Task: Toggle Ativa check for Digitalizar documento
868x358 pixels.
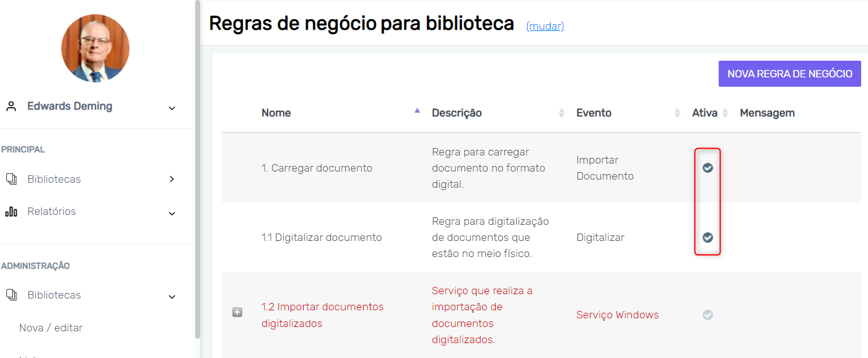Action: pyautogui.click(x=708, y=237)
